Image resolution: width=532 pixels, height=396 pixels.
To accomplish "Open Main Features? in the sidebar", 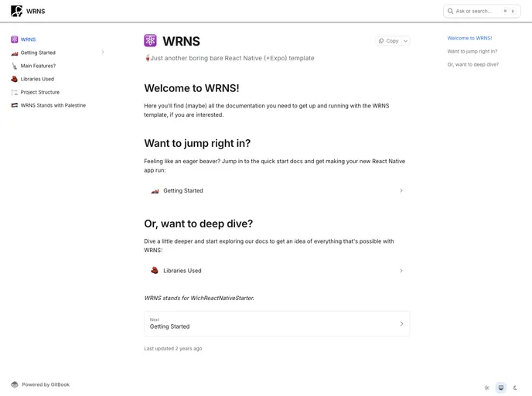I will (38, 66).
